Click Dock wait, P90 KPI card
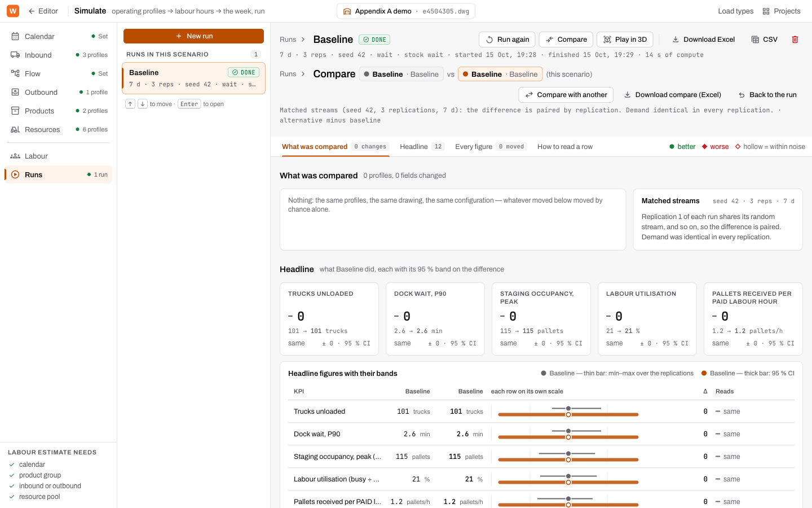The image size is (812, 508). (x=435, y=319)
